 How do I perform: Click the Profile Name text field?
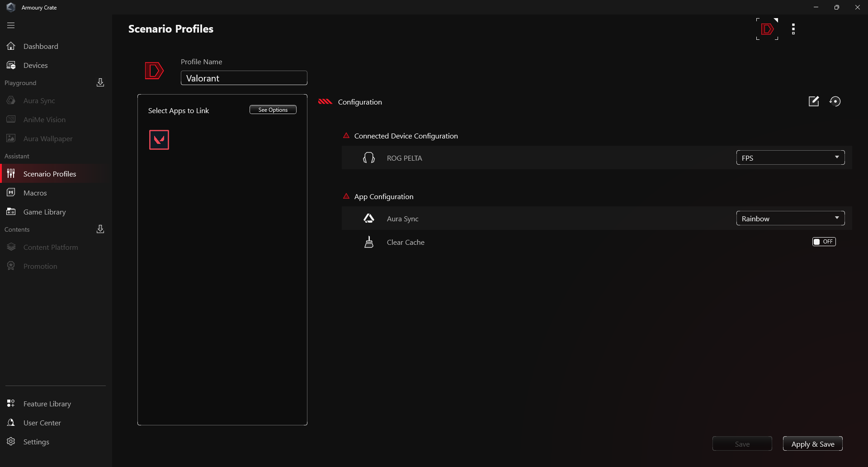pyautogui.click(x=244, y=78)
